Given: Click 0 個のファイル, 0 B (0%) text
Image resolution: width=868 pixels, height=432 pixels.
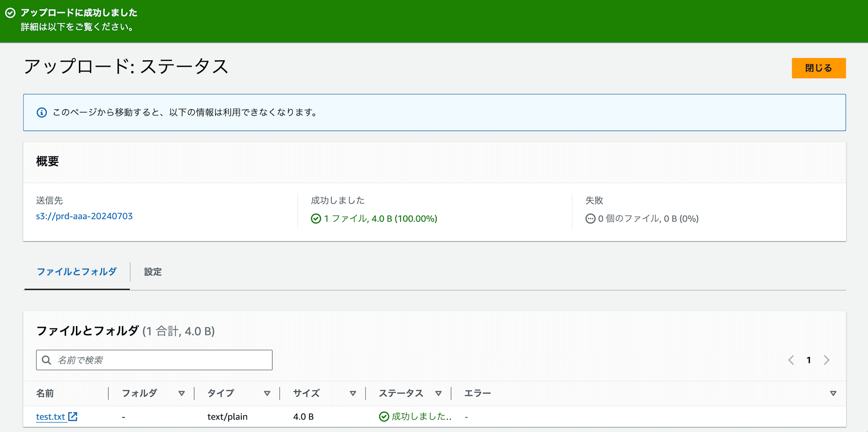Looking at the screenshot, I should tap(648, 219).
